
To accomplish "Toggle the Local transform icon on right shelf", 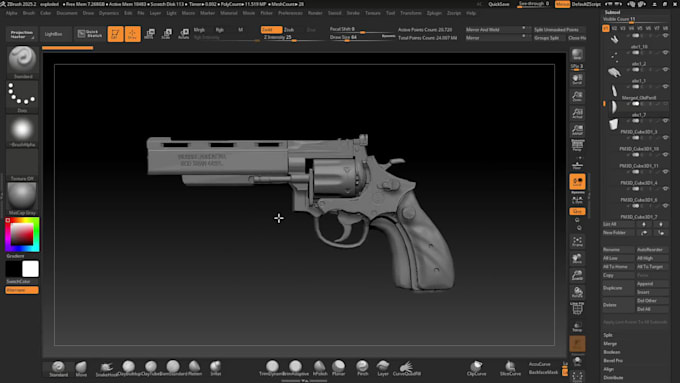I will pyautogui.click(x=577, y=182).
